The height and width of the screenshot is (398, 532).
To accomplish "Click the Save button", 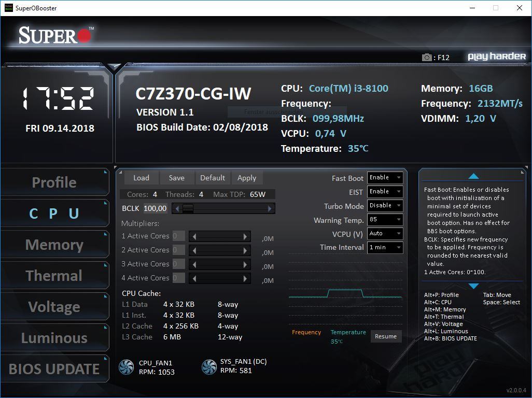I will [177, 178].
